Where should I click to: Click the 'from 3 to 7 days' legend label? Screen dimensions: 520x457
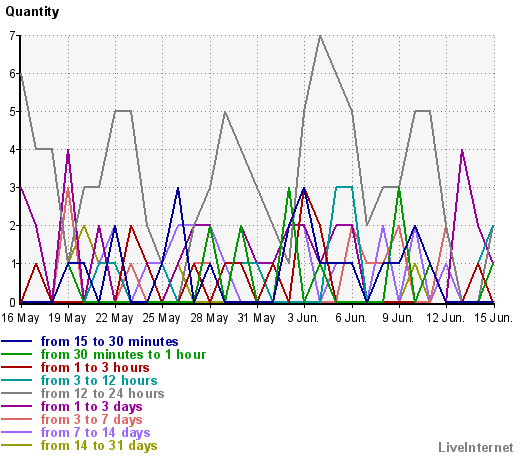tap(91, 420)
